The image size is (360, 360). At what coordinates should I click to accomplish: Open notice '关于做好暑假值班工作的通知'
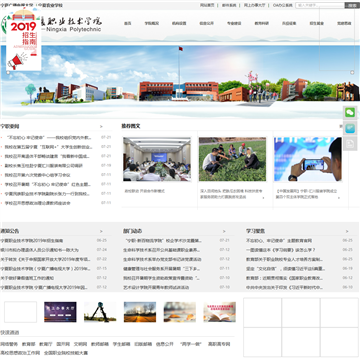[27, 278]
